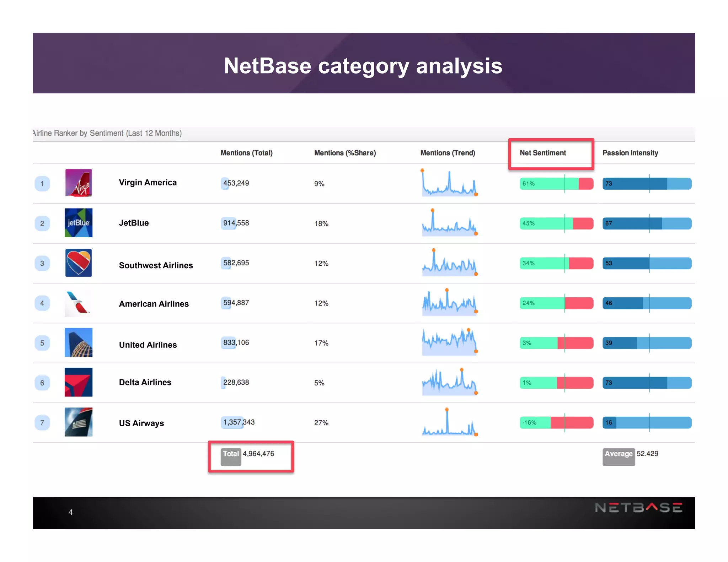Click rank badge number 2
The width and height of the screenshot is (728, 562).
[42, 223]
